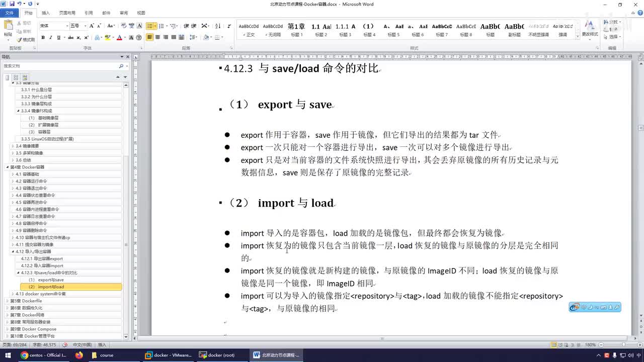Open the 文件 (File) tab
This screenshot has height=362, width=644.
(10, 13)
